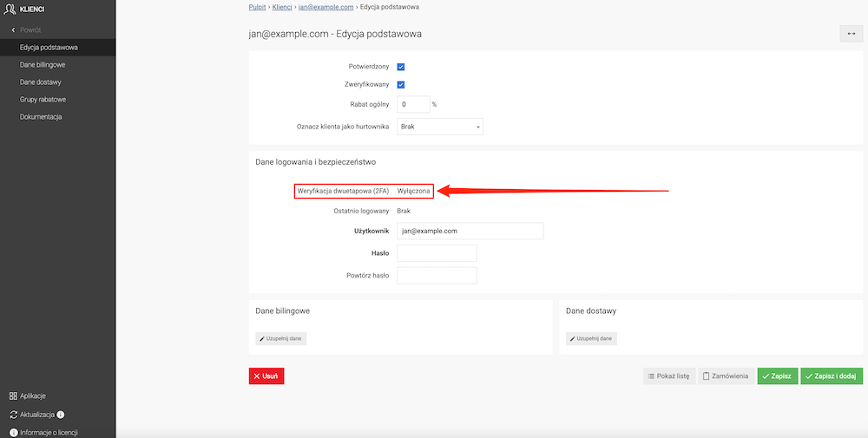Viewport: 868px width, 438px height.
Task: Open Dokumentacja sidebar item
Action: (x=41, y=117)
